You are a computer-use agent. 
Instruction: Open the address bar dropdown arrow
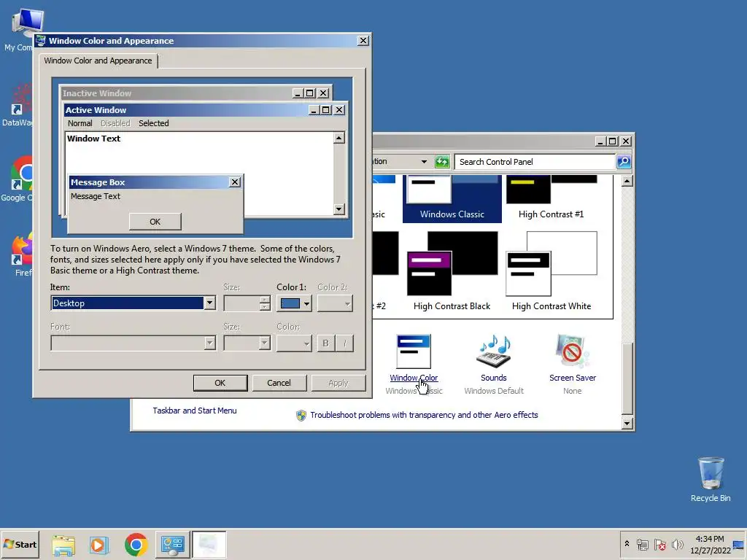pos(424,162)
